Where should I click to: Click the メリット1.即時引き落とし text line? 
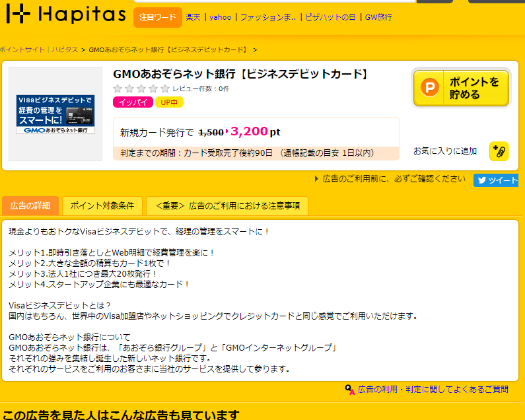[x=111, y=252]
